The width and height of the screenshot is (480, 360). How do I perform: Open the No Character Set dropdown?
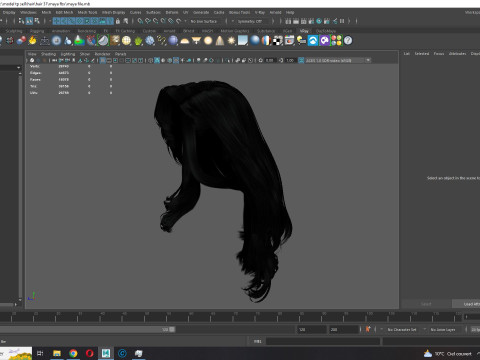pos(402,330)
